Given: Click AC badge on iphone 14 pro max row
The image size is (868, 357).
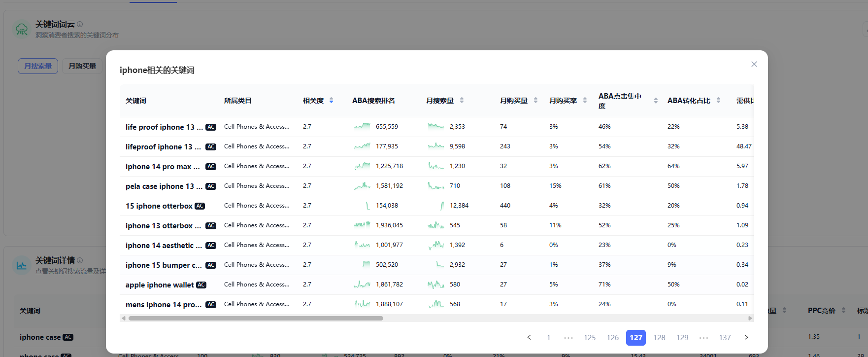Looking at the screenshot, I should coord(211,167).
